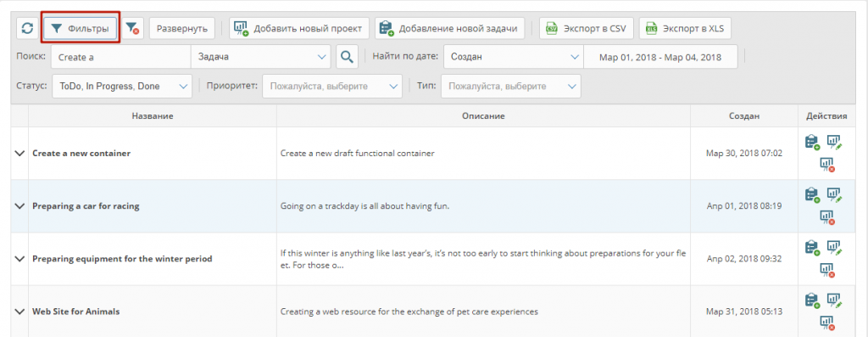Image resolution: width=868 pixels, height=337 pixels.
Task: Sort by the Название column header
Action: 153,115
